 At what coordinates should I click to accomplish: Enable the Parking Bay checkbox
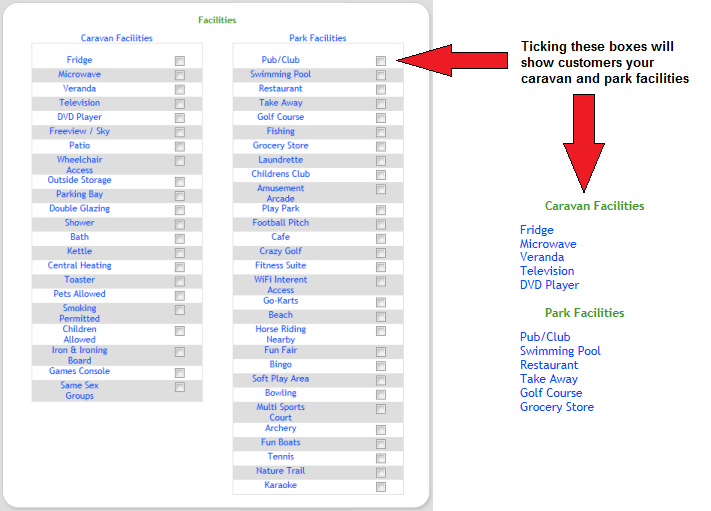[x=180, y=195]
